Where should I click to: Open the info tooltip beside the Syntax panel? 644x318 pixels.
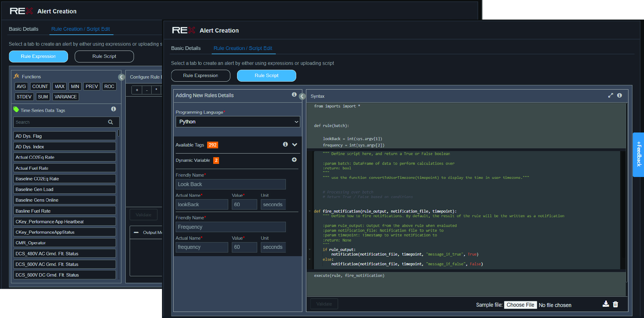(620, 95)
